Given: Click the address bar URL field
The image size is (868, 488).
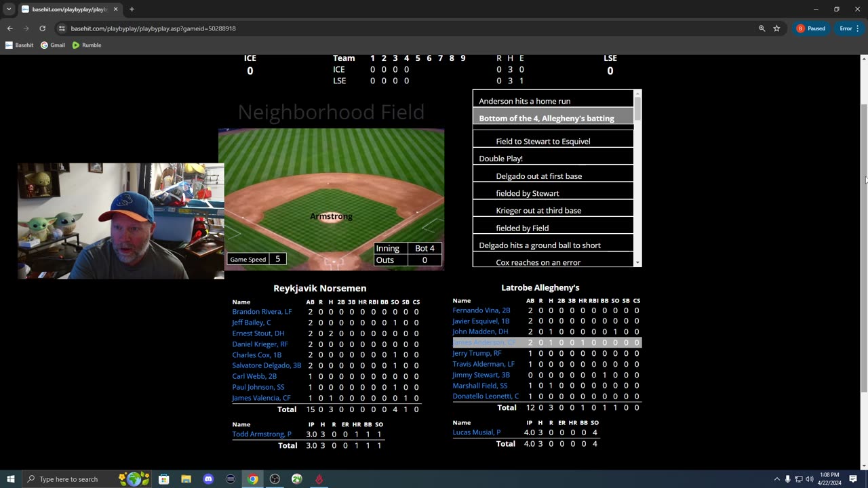Looking at the screenshot, I should [407, 28].
